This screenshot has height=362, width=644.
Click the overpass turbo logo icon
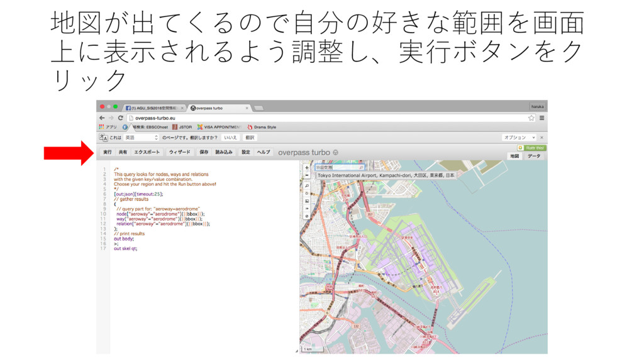point(336,153)
